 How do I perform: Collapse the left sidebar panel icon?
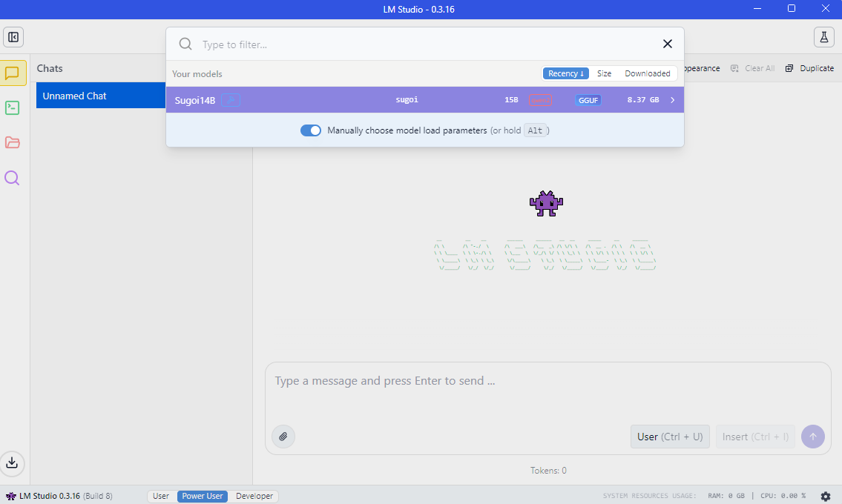(13, 37)
